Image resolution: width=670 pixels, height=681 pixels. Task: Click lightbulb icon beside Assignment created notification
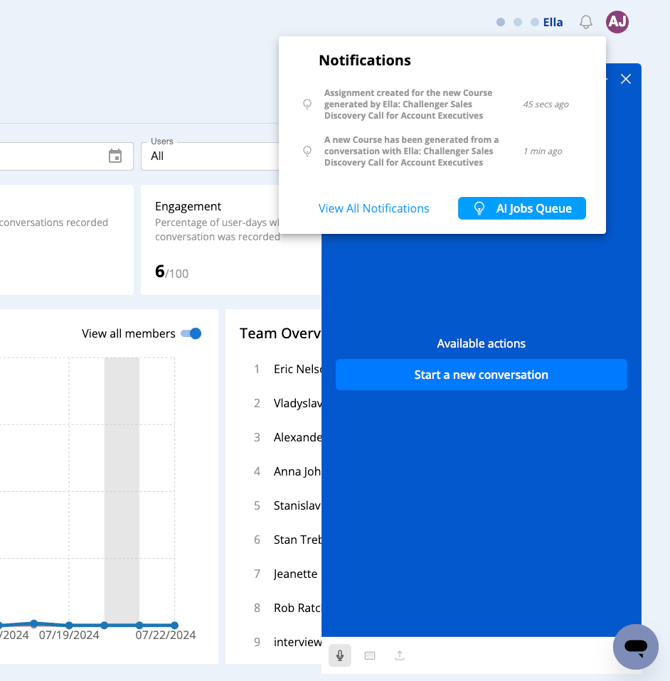point(307,104)
